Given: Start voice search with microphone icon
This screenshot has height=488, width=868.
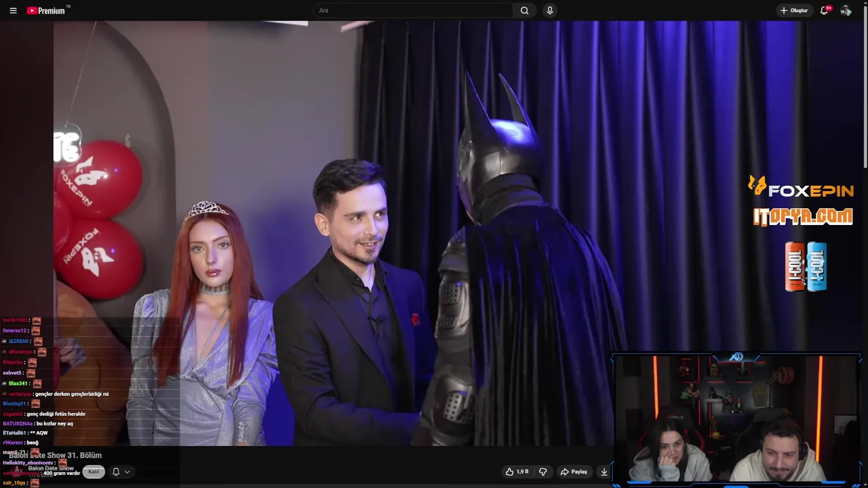Looking at the screenshot, I should point(550,10).
